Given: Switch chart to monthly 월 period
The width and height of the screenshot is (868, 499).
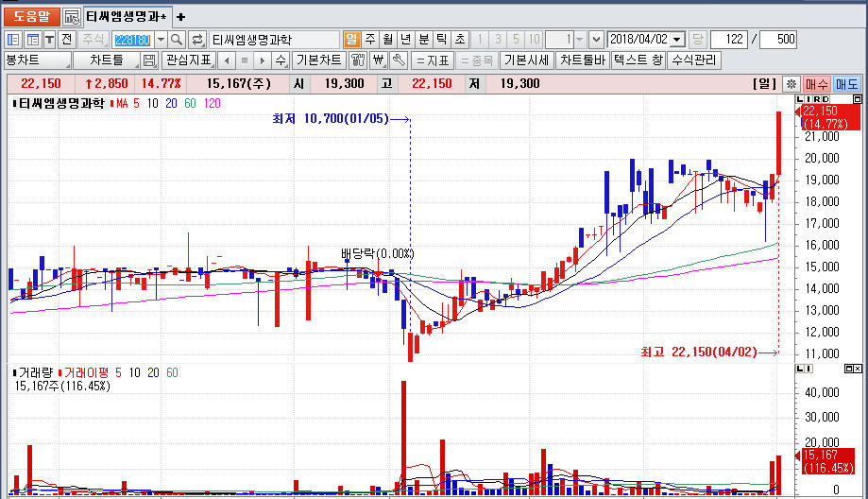Looking at the screenshot, I should click(387, 40).
